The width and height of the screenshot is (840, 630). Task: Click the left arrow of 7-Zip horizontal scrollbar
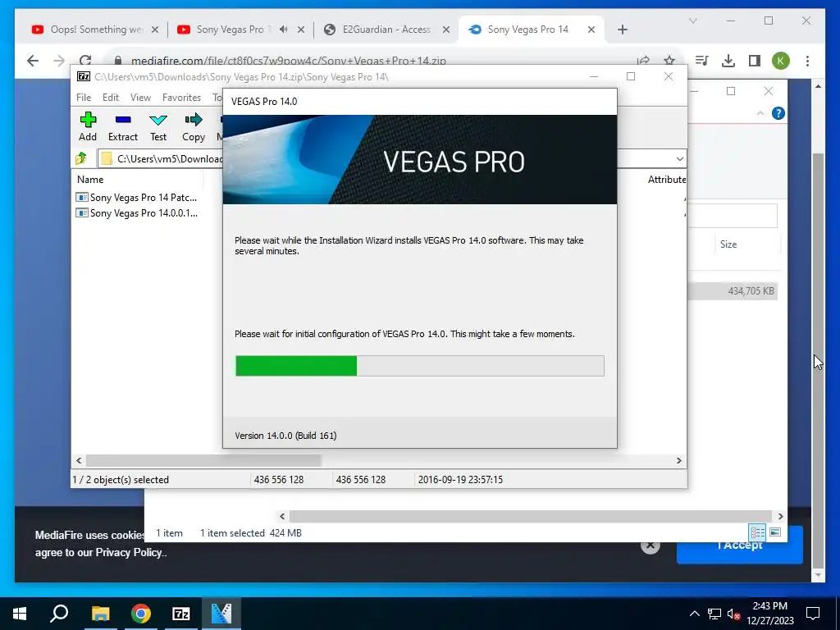pos(80,460)
